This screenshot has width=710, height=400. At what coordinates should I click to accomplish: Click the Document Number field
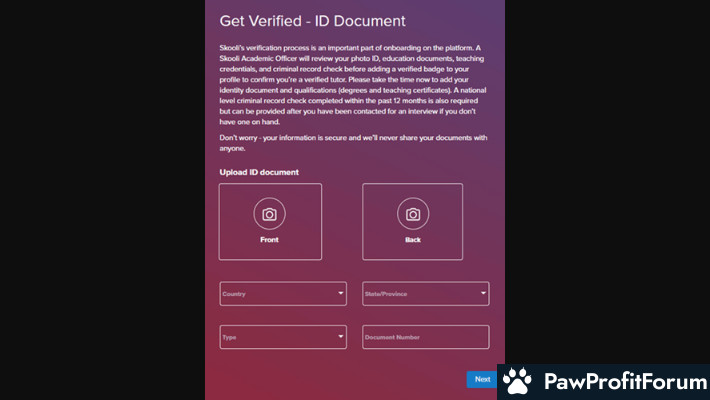[426, 337]
